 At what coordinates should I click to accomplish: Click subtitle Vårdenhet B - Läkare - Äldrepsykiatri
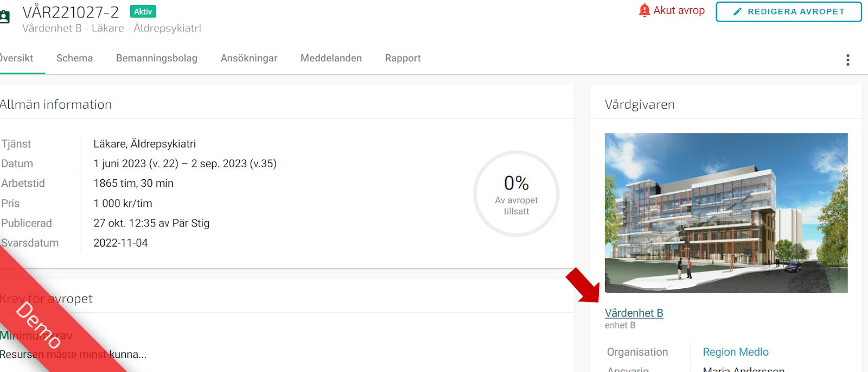(x=112, y=28)
